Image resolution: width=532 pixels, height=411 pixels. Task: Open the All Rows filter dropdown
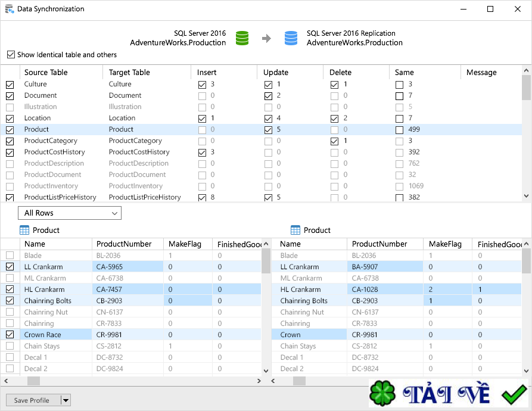click(x=70, y=213)
